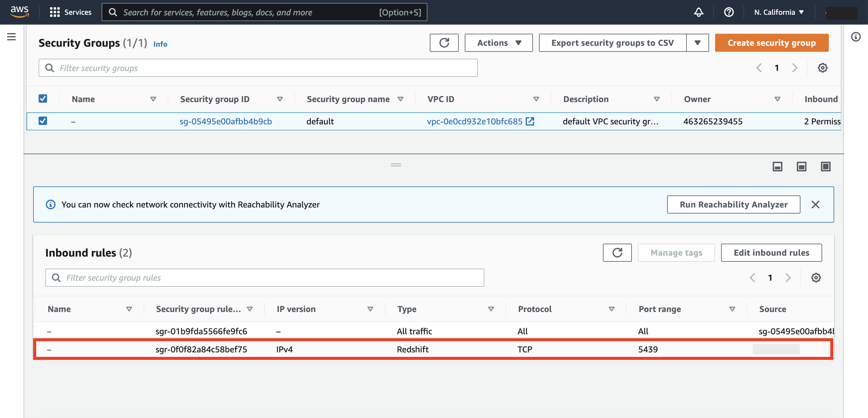Screen dimensions: 868x418
Task: Click the notifications bell icon
Action: tap(699, 12)
